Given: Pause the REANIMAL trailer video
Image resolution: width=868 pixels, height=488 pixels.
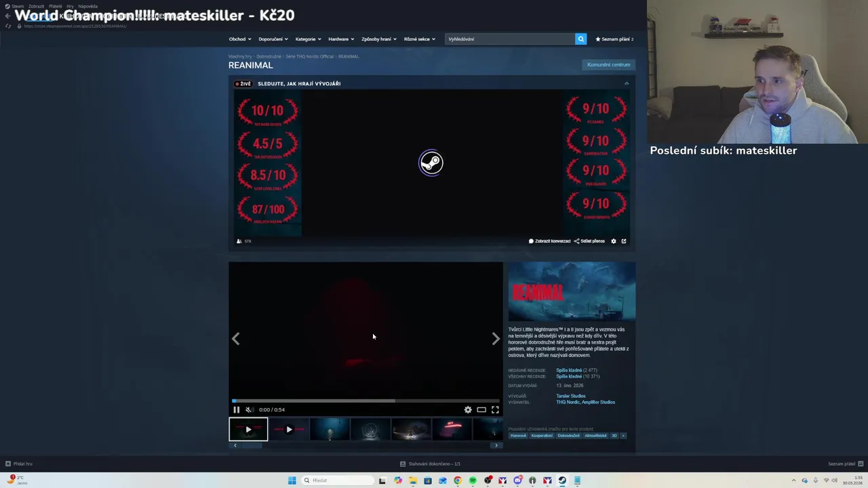Looking at the screenshot, I should click(236, 409).
